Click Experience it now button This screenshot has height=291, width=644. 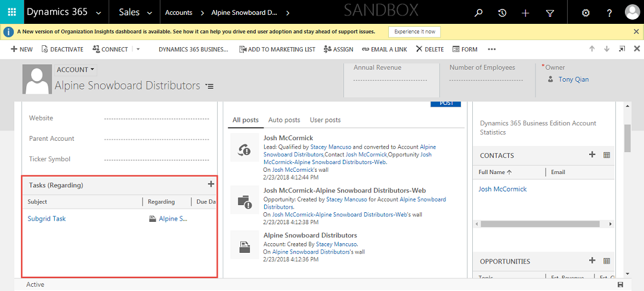[414, 32]
